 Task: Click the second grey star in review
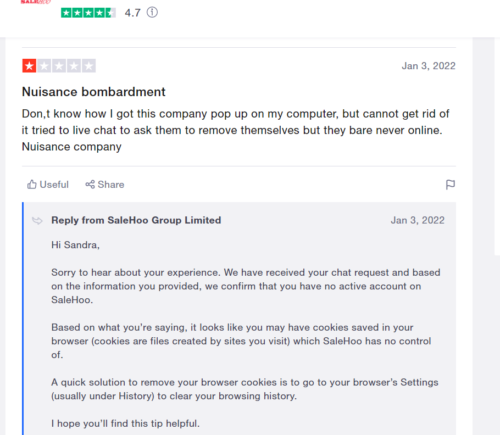click(x=44, y=66)
